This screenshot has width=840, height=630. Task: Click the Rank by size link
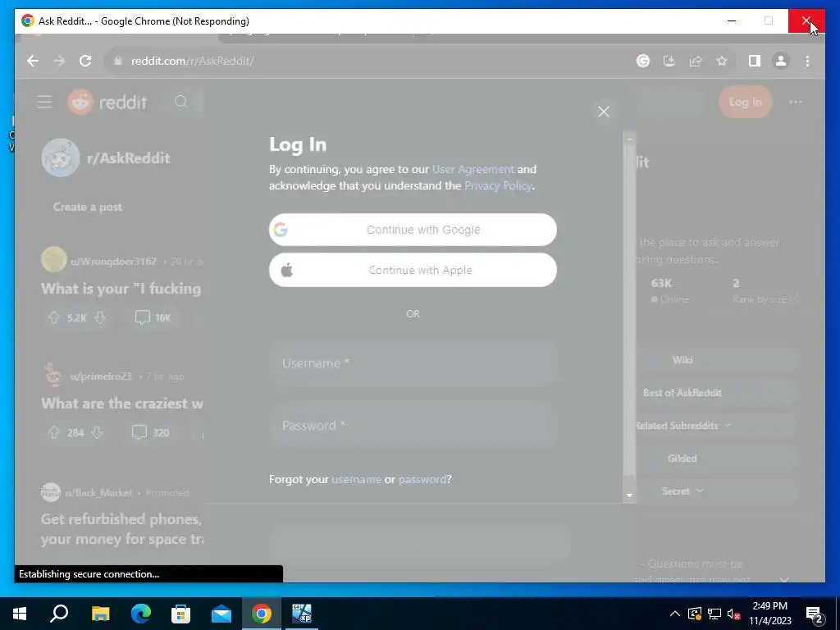765,299
